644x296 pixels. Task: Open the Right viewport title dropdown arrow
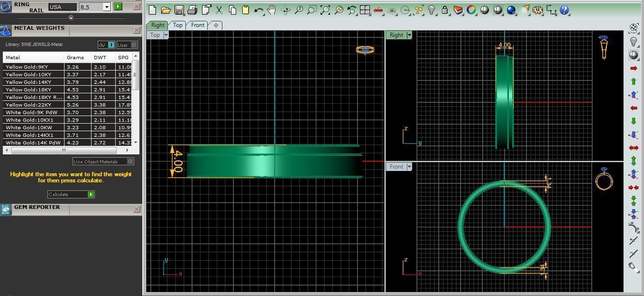(x=409, y=35)
